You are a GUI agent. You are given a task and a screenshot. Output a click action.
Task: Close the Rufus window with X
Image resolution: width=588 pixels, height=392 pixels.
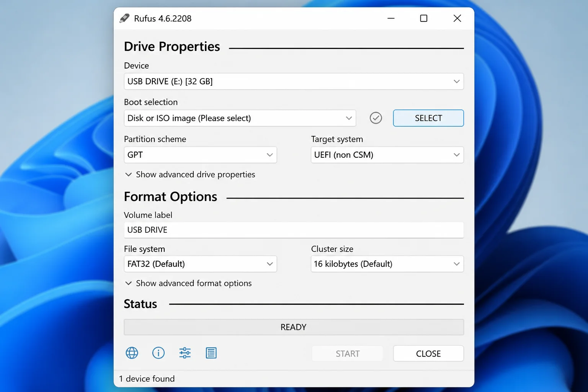[457, 18]
